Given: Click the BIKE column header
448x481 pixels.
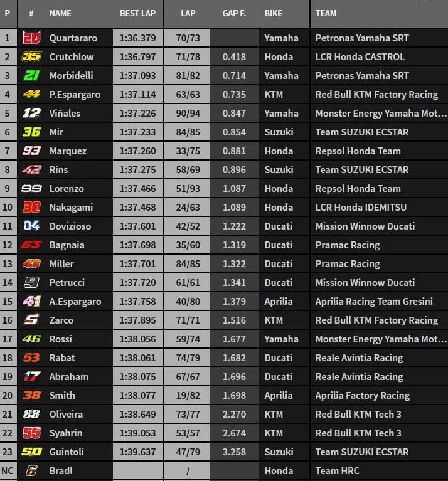Looking at the screenshot, I should 274,13.
